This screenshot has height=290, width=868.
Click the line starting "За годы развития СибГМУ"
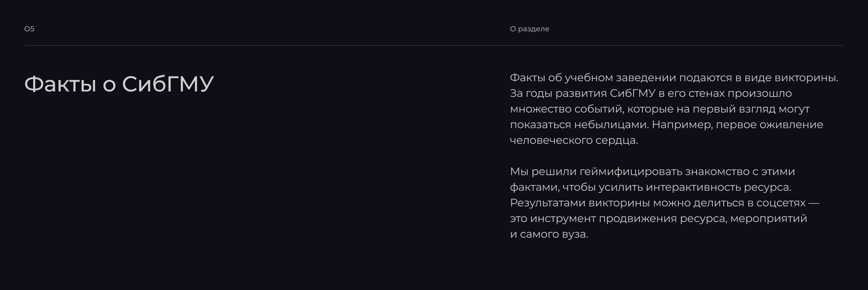coord(651,93)
